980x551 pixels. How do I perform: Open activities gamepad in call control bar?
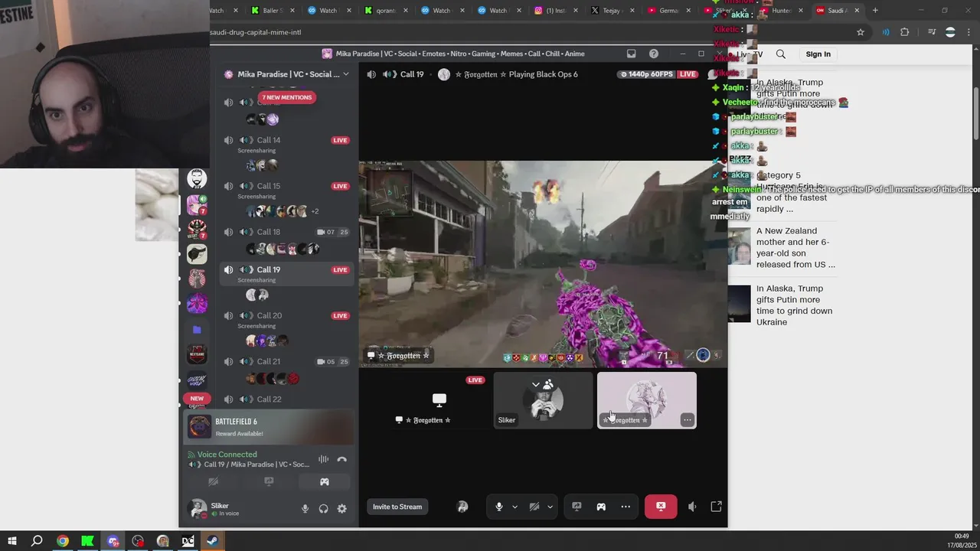click(601, 507)
